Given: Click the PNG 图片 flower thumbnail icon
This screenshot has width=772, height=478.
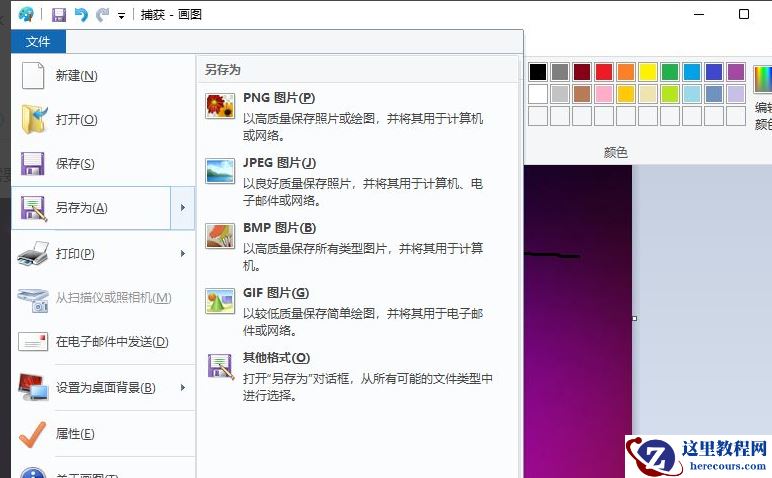Looking at the screenshot, I should [x=220, y=106].
